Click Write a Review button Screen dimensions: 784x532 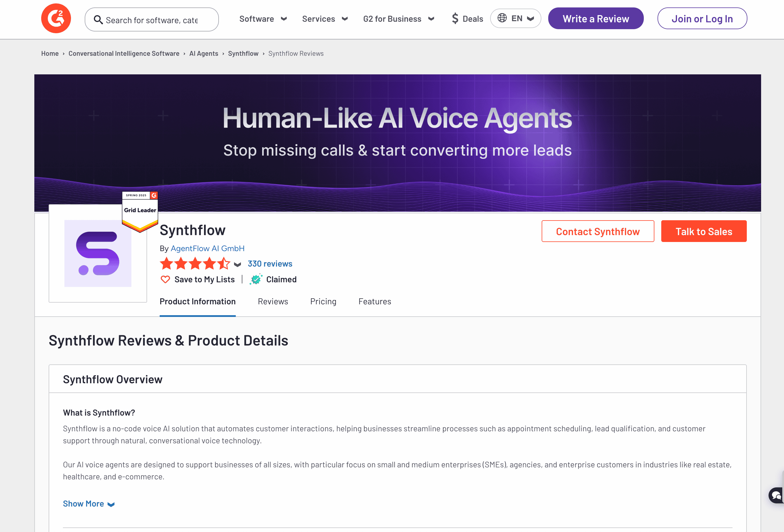(x=596, y=19)
